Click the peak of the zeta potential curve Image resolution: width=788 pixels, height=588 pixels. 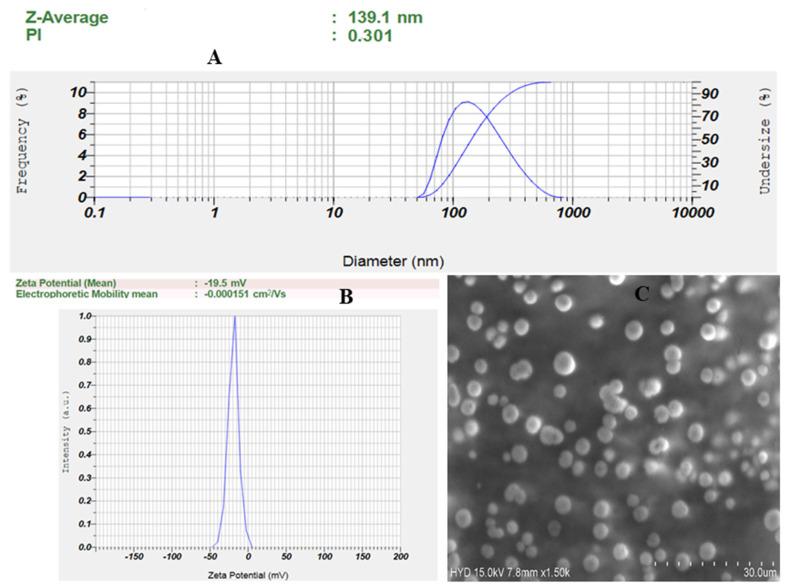[x=235, y=317]
